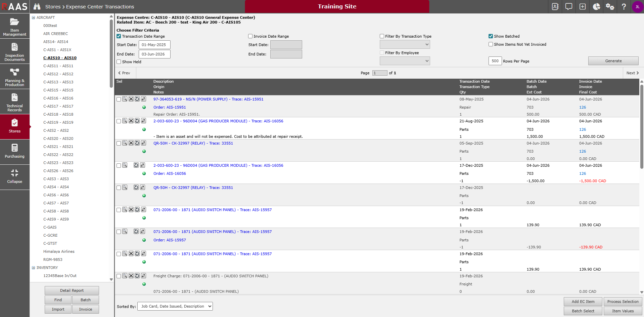The image size is (644, 317).
Task: Click the tree panel vertical scrollbar
Action: click(111, 54)
